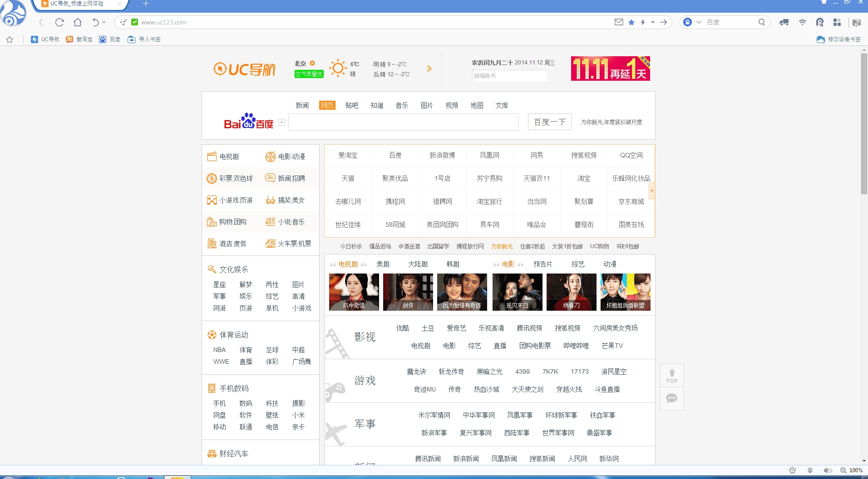Click the UC browser squirrel logo
868x479 pixels.
(x=14, y=14)
